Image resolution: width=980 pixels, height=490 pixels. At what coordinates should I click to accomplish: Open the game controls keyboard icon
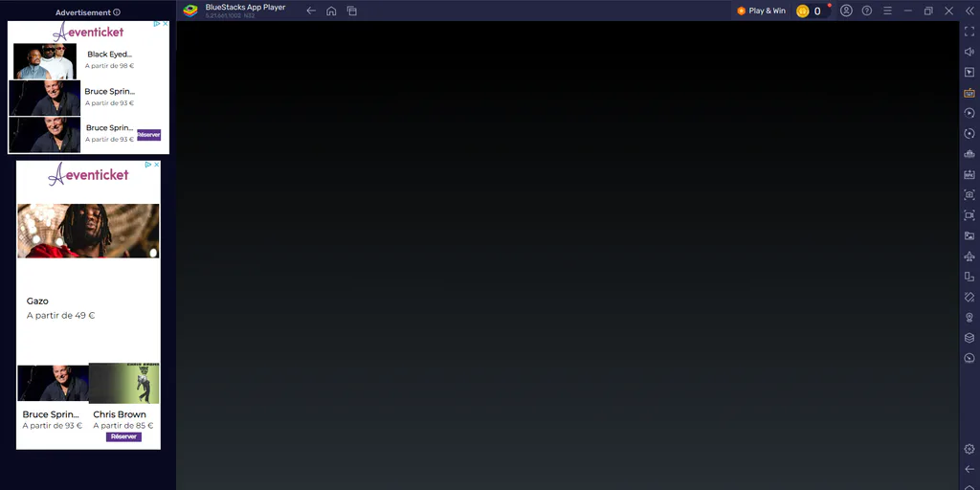969,93
